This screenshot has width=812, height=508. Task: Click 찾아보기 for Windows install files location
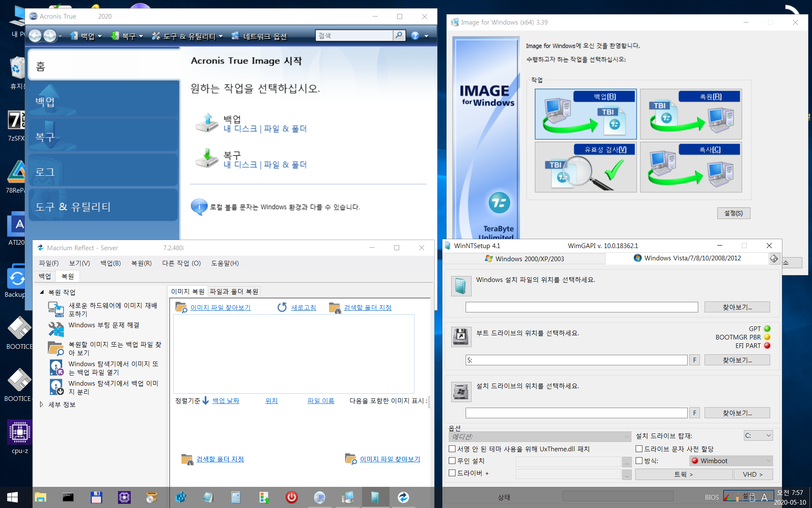(x=737, y=307)
